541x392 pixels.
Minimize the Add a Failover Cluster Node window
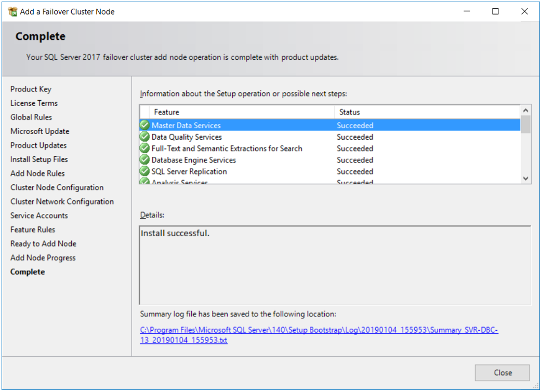pos(467,11)
